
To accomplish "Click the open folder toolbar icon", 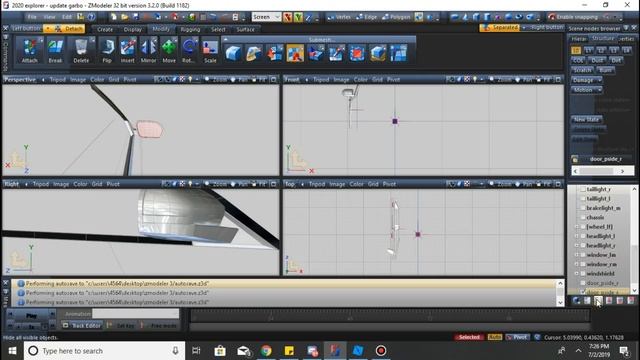I will click(124, 17).
